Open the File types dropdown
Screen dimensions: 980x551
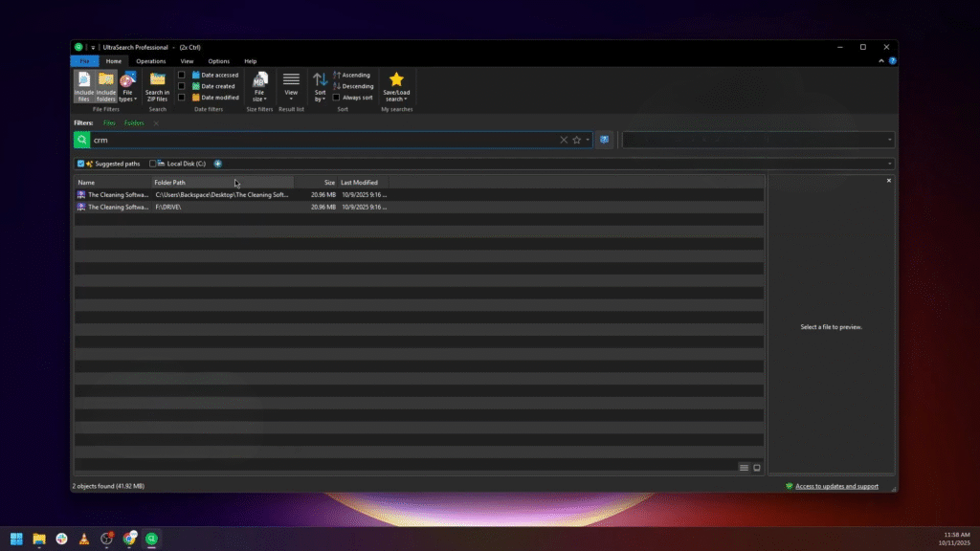[x=127, y=86]
